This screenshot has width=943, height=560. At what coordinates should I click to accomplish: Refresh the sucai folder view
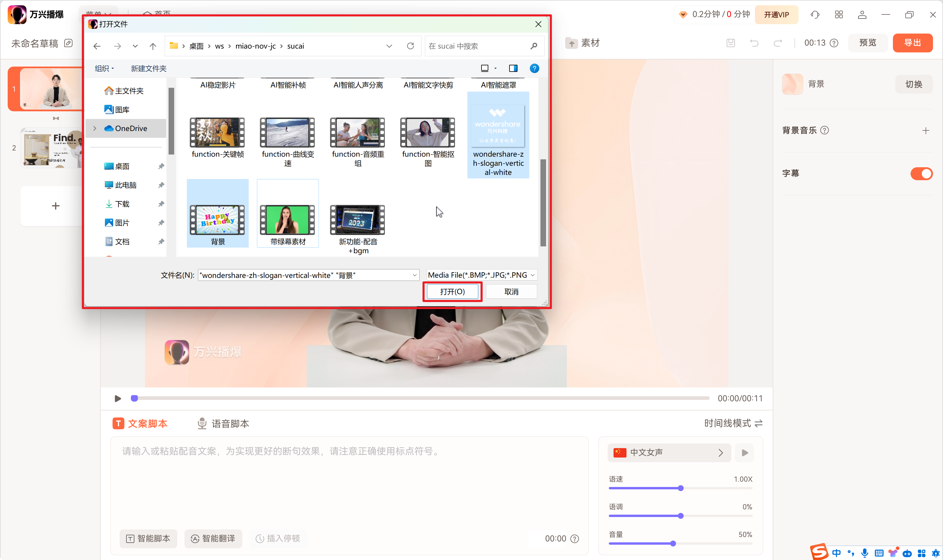point(410,46)
